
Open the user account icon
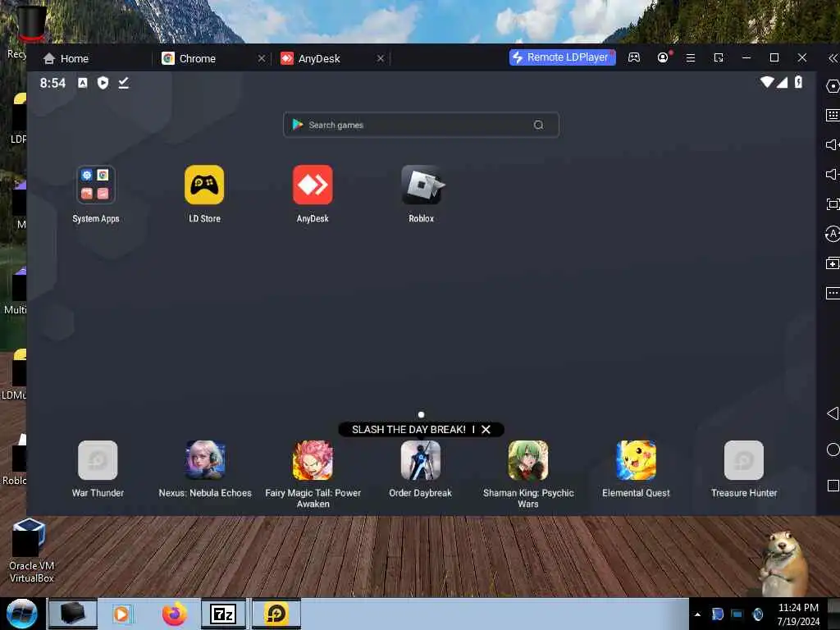[663, 57]
